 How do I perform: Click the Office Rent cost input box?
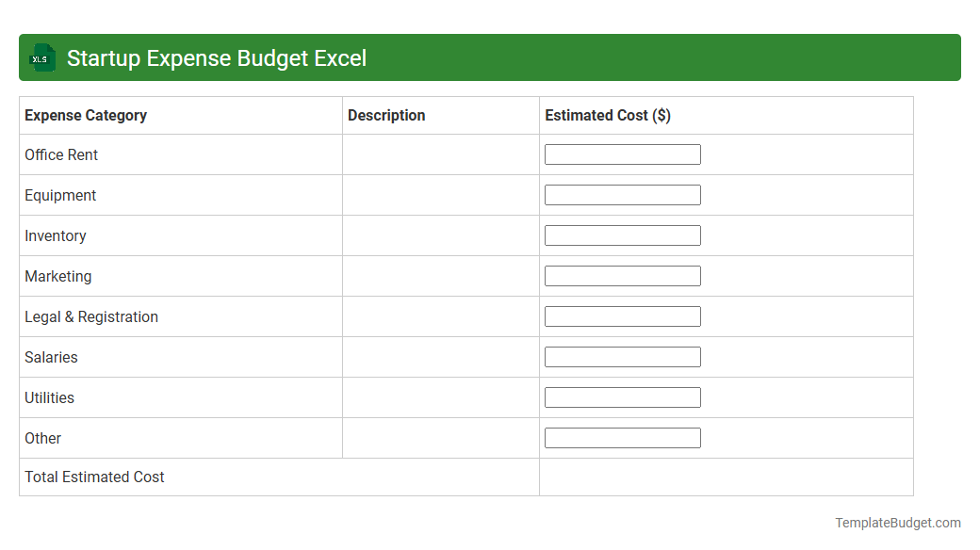click(x=622, y=154)
